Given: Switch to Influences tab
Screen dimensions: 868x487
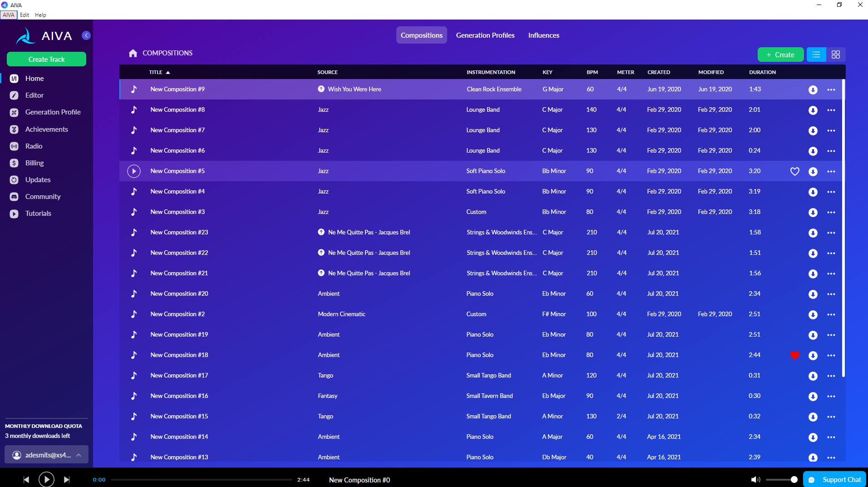Looking at the screenshot, I should (543, 35).
